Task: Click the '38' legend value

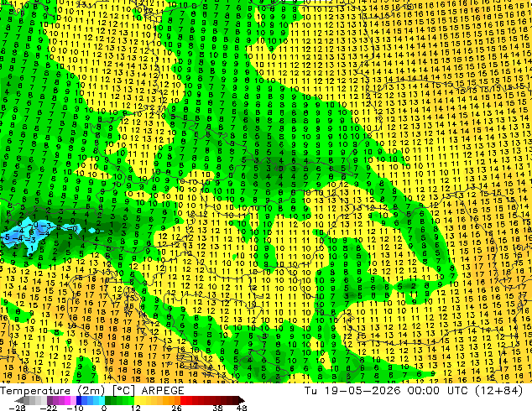Action: (x=217, y=408)
